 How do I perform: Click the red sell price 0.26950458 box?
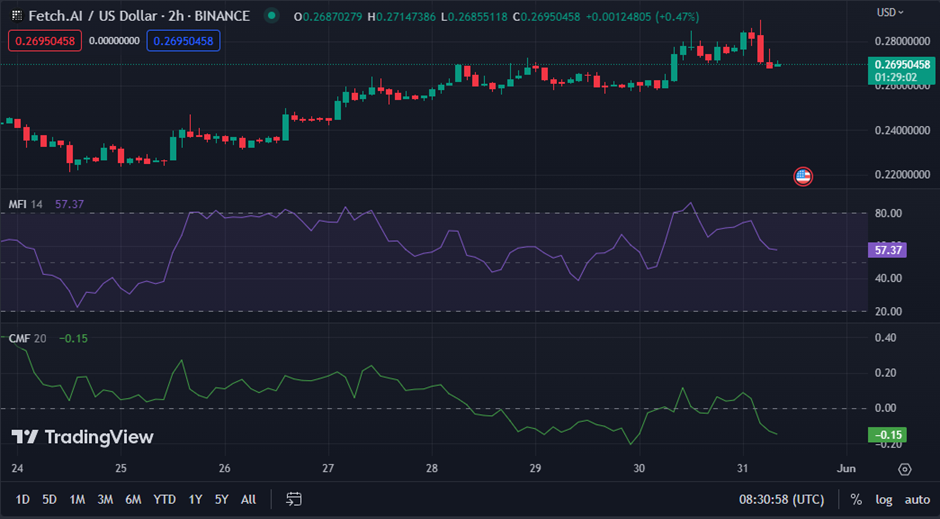(x=45, y=41)
